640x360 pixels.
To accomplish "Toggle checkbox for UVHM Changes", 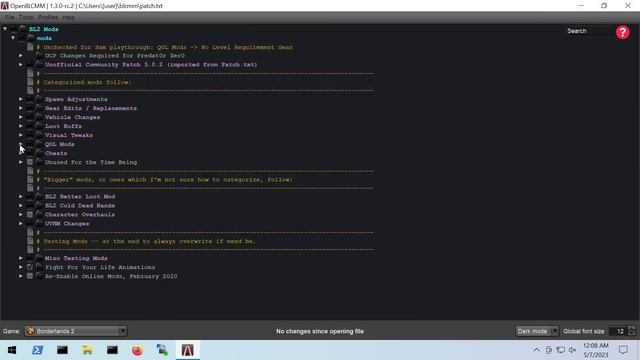I will pos(30,223).
